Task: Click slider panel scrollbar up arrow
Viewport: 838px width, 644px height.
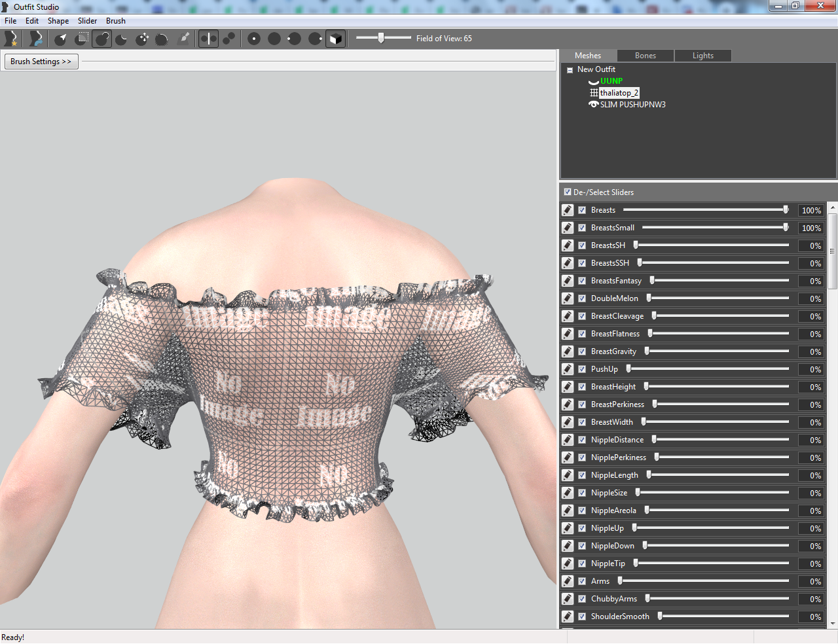Action: point(833,207)
